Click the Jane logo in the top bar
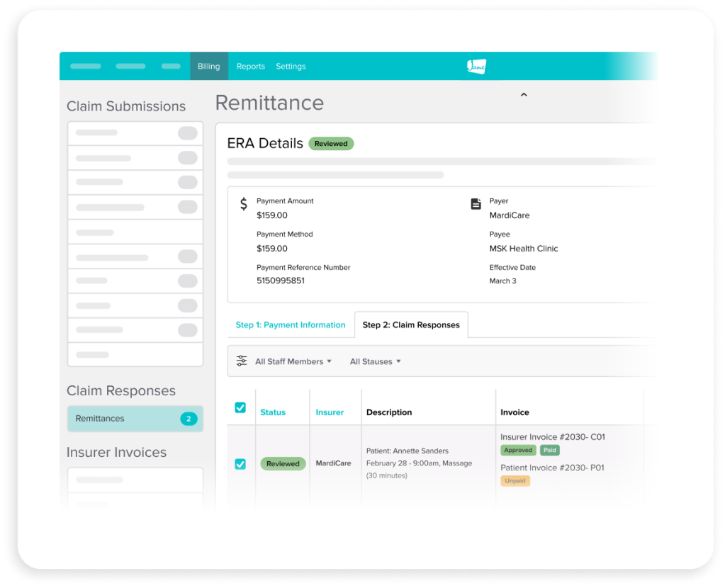The image size is (725, 588). click(x=474, y=66)
